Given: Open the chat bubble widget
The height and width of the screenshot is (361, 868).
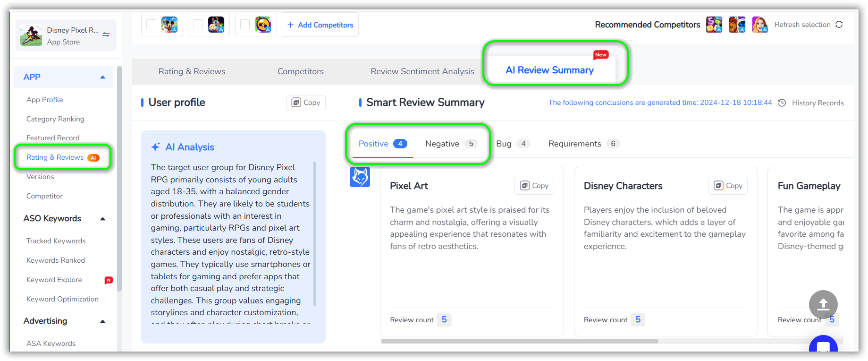Looking at the screenshot, I should 823,345.
